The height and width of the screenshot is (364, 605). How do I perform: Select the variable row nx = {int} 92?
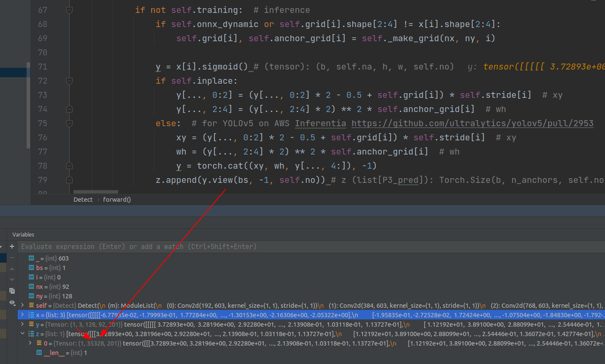click(x=311, y=287)
